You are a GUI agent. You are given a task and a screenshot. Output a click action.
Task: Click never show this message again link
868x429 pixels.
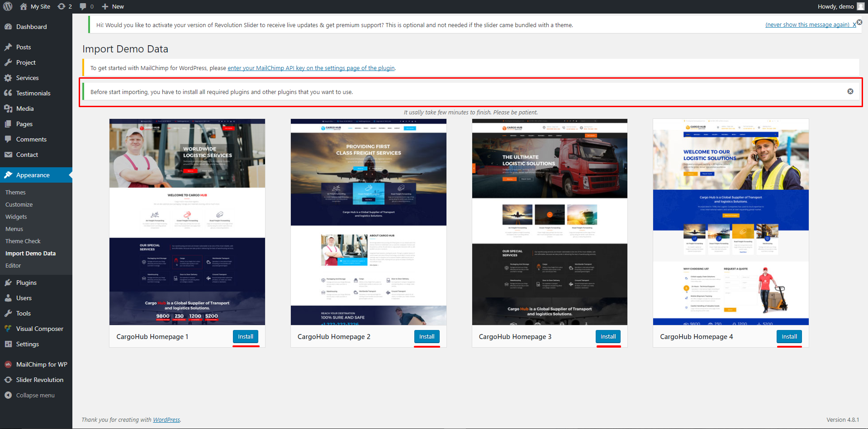[x=807, y=24]
